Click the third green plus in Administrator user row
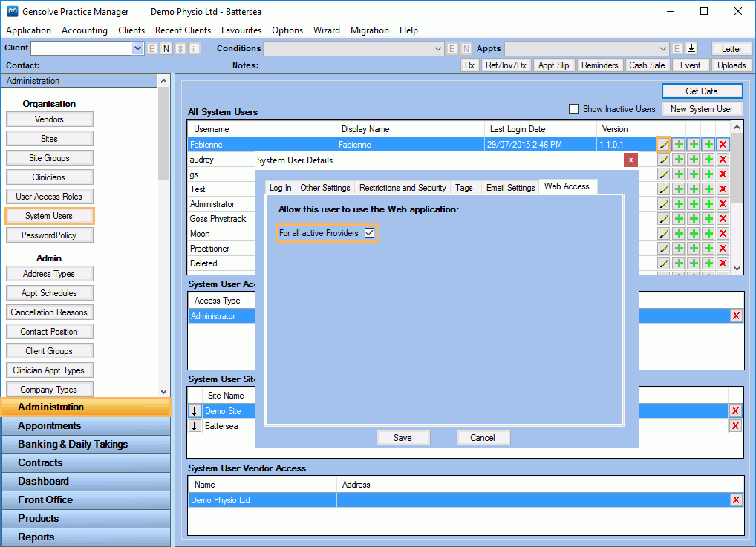 [708, 204]
